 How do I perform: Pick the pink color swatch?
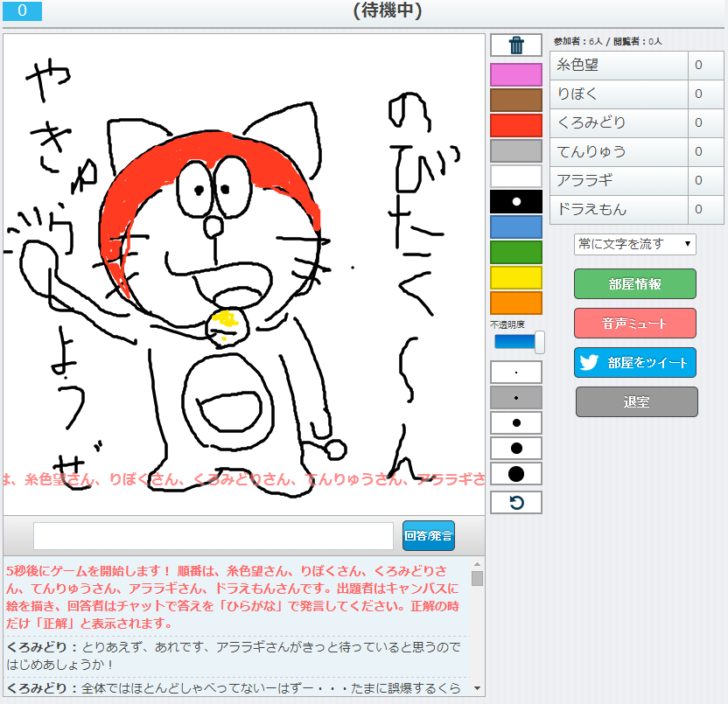pos(516,74)
